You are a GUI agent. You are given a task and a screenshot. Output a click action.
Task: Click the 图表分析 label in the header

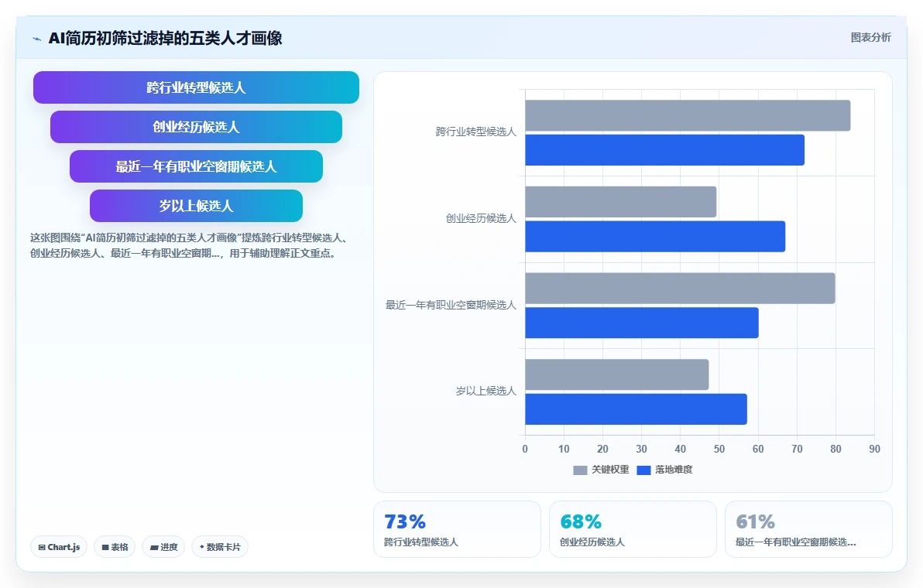click(x=870, y=38)
